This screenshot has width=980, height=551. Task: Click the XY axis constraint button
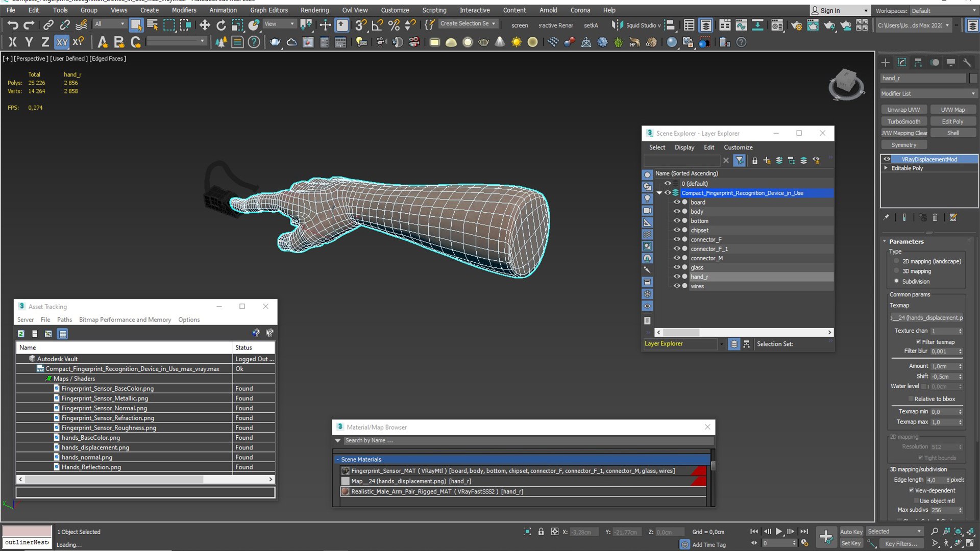62,42
